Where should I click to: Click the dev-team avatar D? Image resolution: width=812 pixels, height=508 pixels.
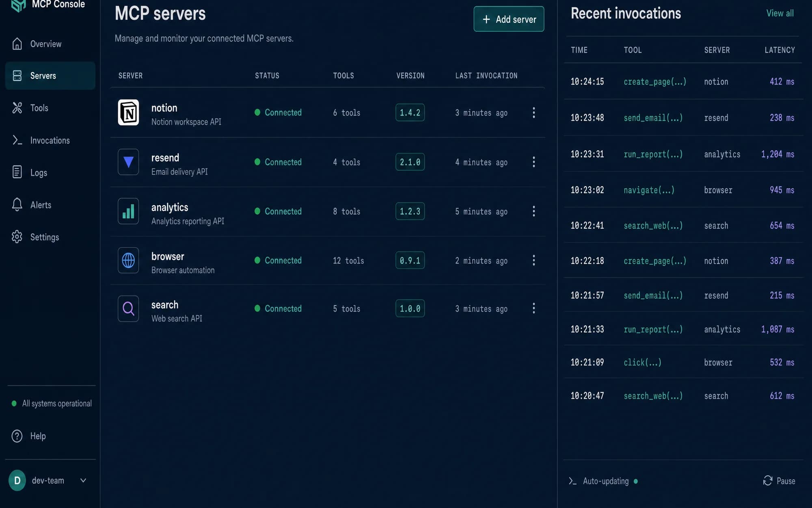17,480
